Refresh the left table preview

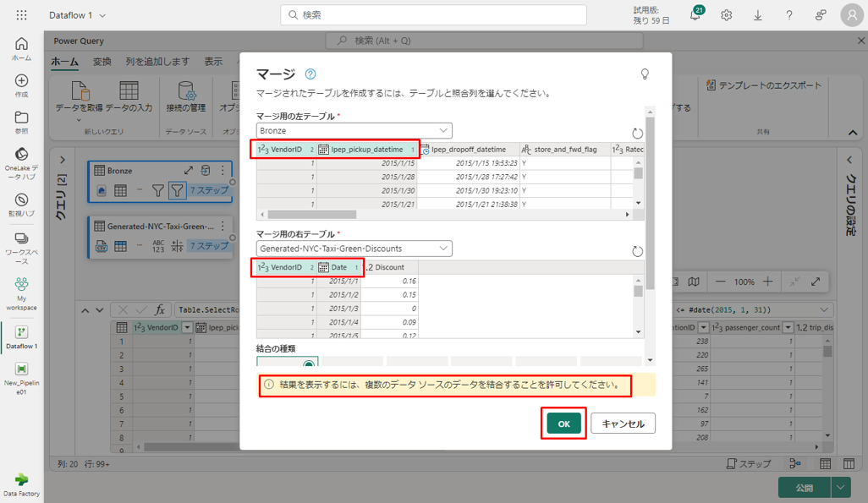(x=637, y=134)
